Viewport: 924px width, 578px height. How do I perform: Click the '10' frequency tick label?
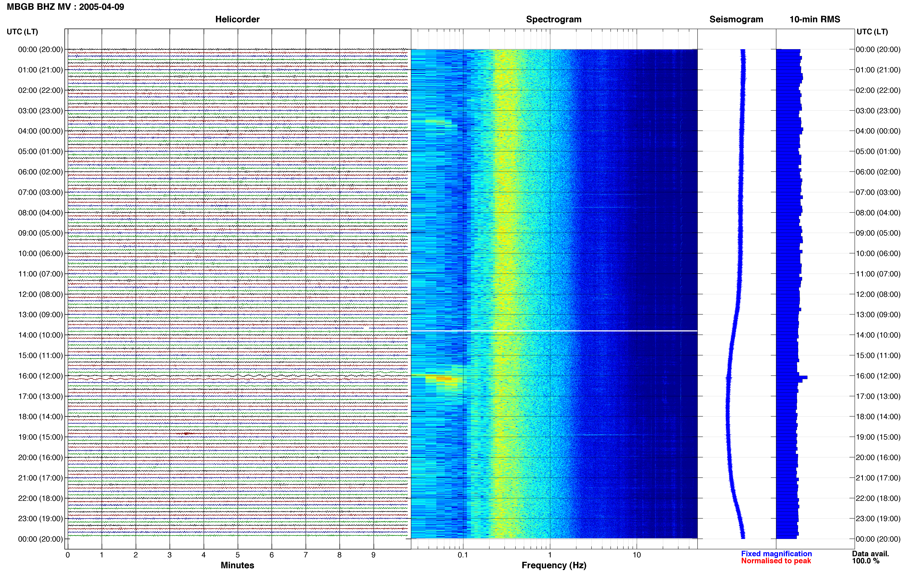pyautogui.click(x=637, y=555)
